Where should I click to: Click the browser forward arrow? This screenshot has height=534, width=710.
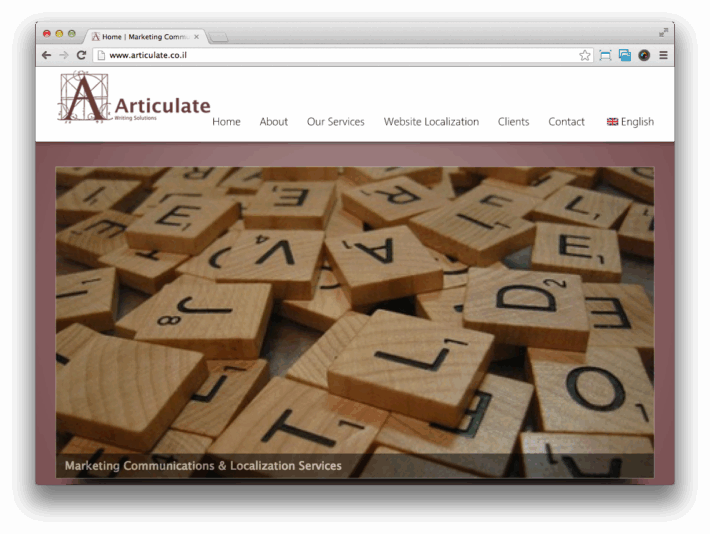click(x=63, y=55)
